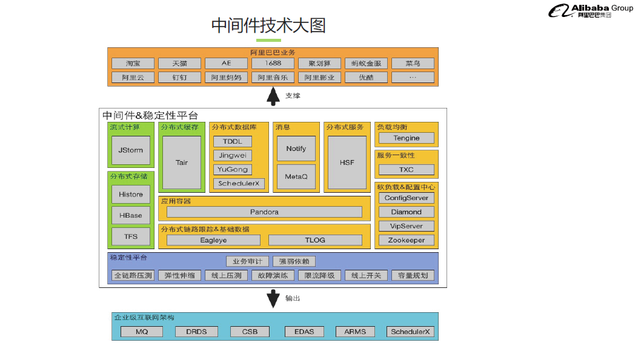Click the Zookeeper box
This screenshot has width=644, height=351.
406,240
